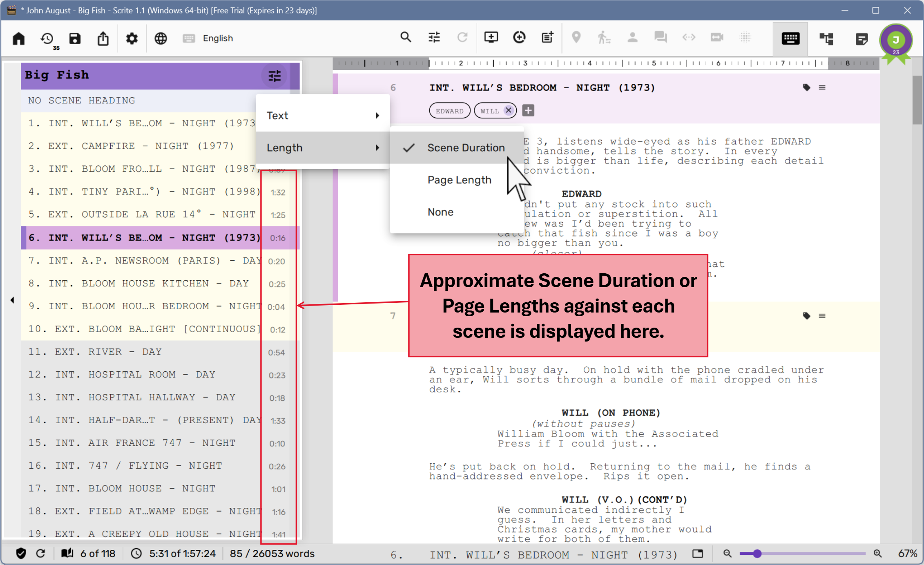Screen dimensions: 924x565
Task: Click the shield icon in status bar
Action: pos(21,554)
